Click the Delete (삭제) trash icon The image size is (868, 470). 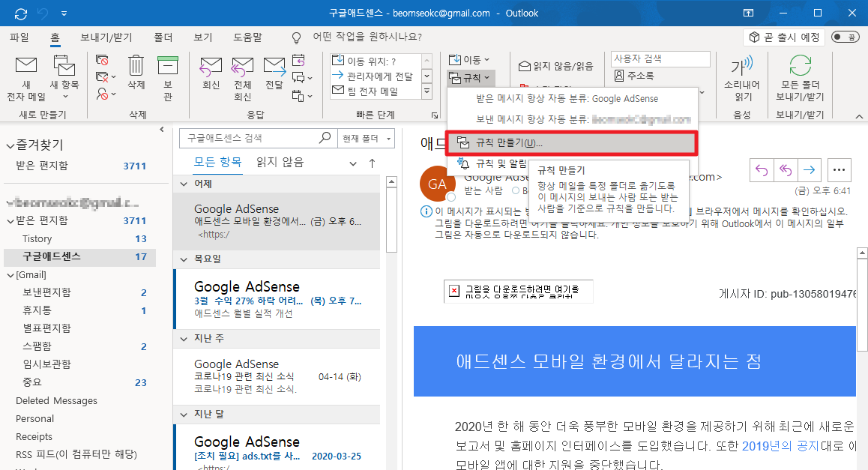pyautogui.click(x=136, y=72)
